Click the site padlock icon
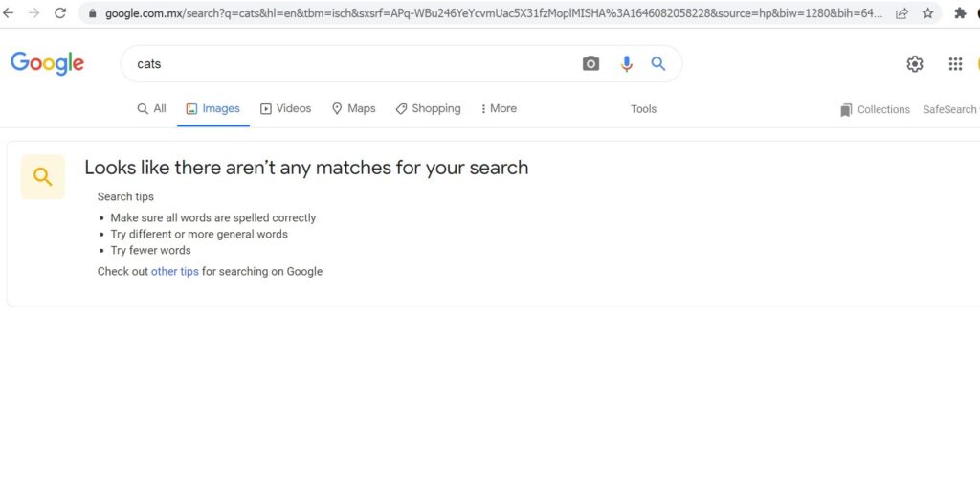Viewport: 980px width, 477px height. (91, 13)
